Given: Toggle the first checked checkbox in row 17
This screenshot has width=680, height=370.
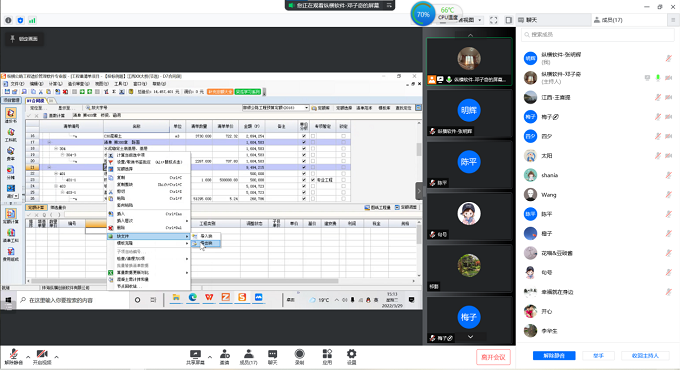Looking at the screenshot, I should [304, 142].
